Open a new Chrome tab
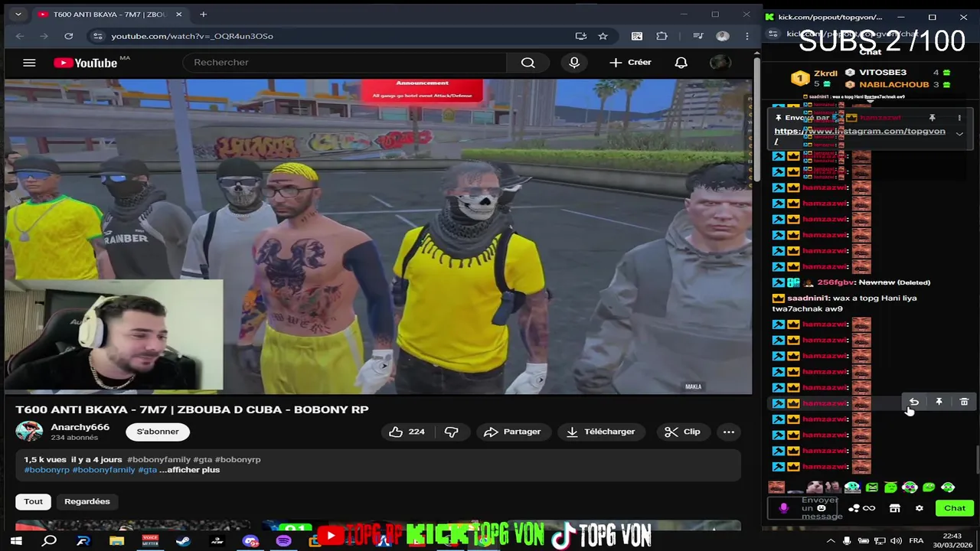Viewport: 980px width, 551px height. pos(203,15)
